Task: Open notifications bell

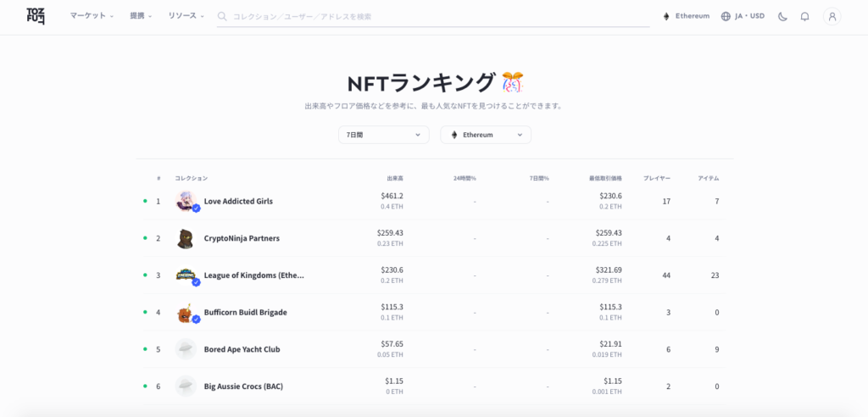Action: [804, 17]
